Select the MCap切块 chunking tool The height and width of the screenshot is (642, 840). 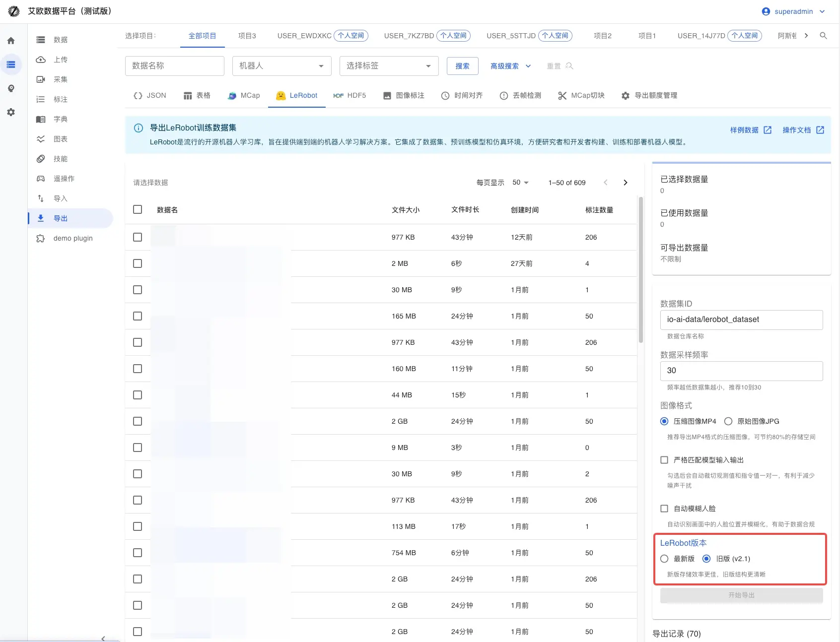581,95
